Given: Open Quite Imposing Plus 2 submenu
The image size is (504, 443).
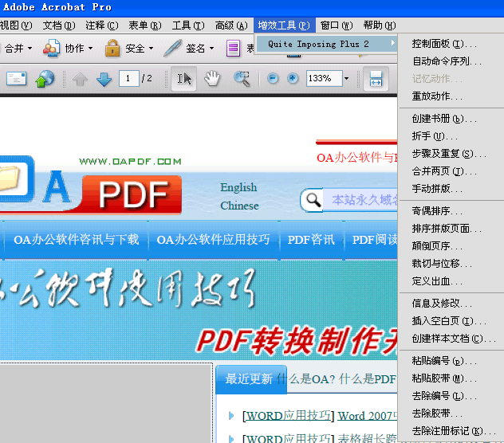Looking at the screenshot, I should pyautogui.click(x=326, y=44).
